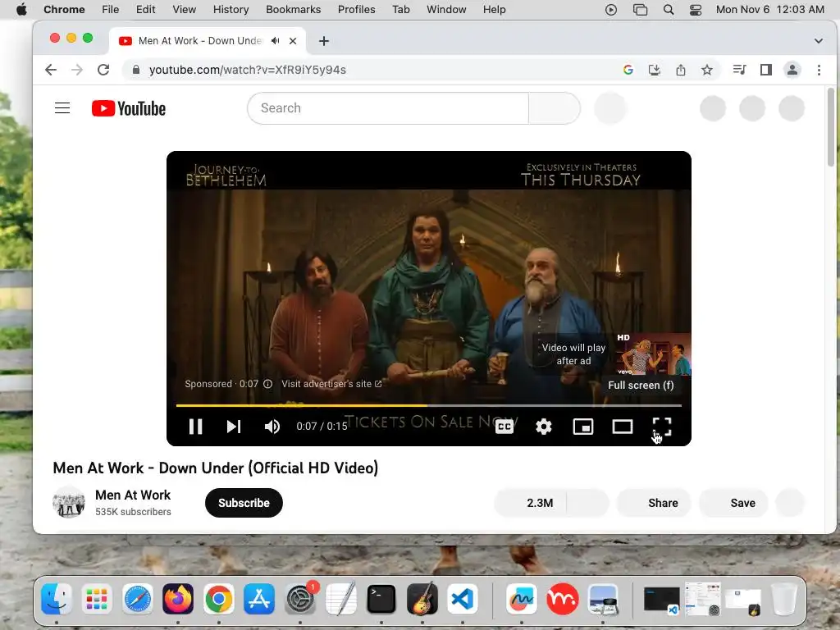Toggle closed captions on player
This screenshot has height=630, width=840.
pos(504,427)
